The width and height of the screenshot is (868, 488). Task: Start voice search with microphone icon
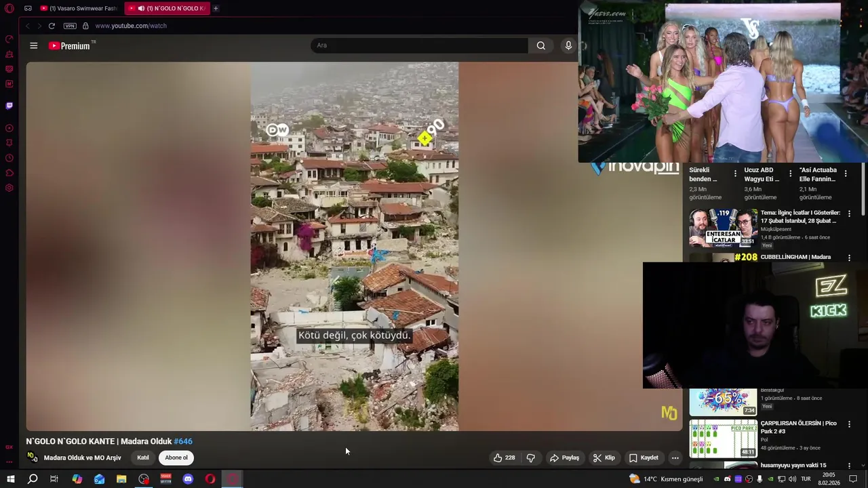(x=568, y=45)
